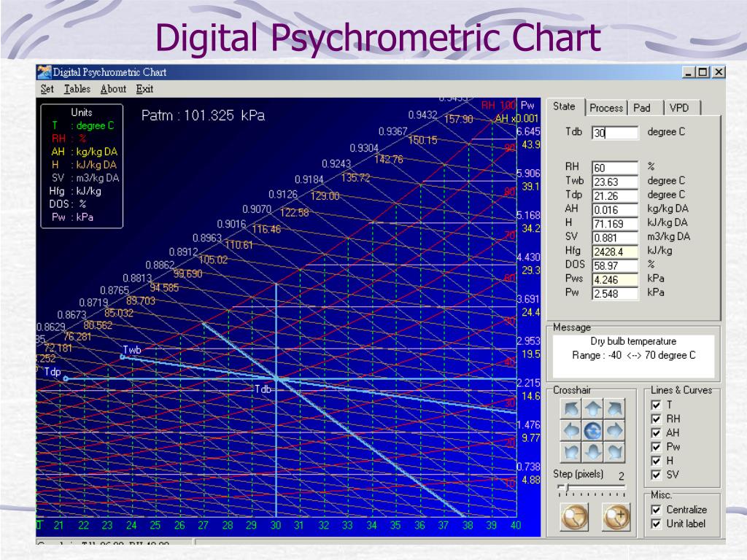Disable the Centralize option
Viewport: 747px width, 560px height.
coord(656,510)
